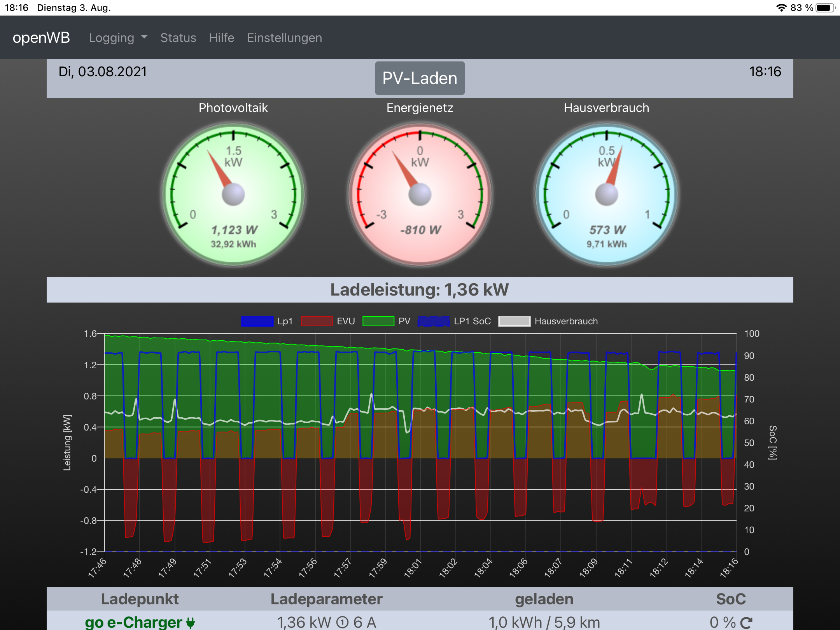Click the green plug icon beside go e-Charger
Image resolution: width=840 pixels, height=630 pixels.
pos(191,623)
